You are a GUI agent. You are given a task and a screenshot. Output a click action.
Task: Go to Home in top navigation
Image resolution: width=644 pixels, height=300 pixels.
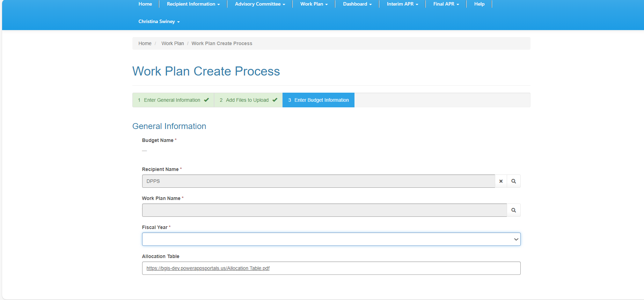click(145, 4)
